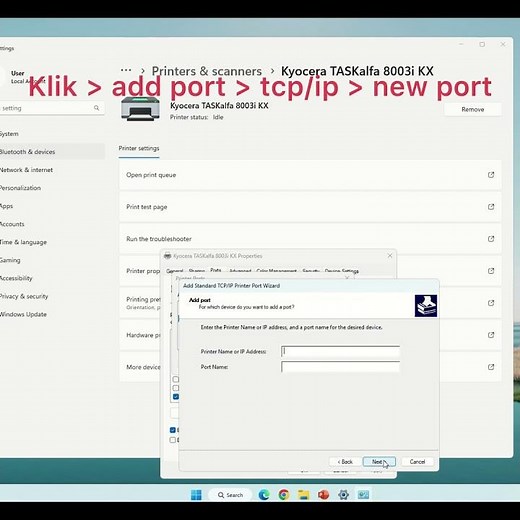520x520 pixels.
Task: Switch to the Printer settings tab
Action: (x=139, y=148)
